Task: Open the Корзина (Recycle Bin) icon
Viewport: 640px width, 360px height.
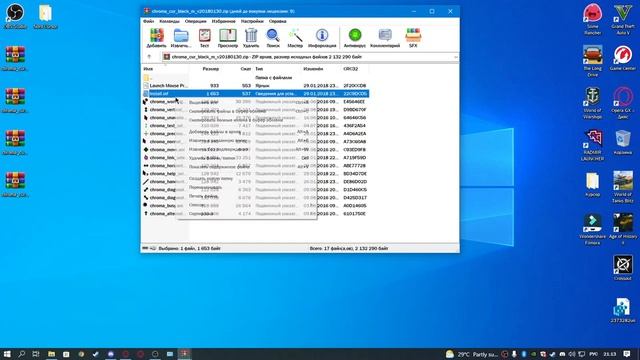Action: [x=623, y=142]
